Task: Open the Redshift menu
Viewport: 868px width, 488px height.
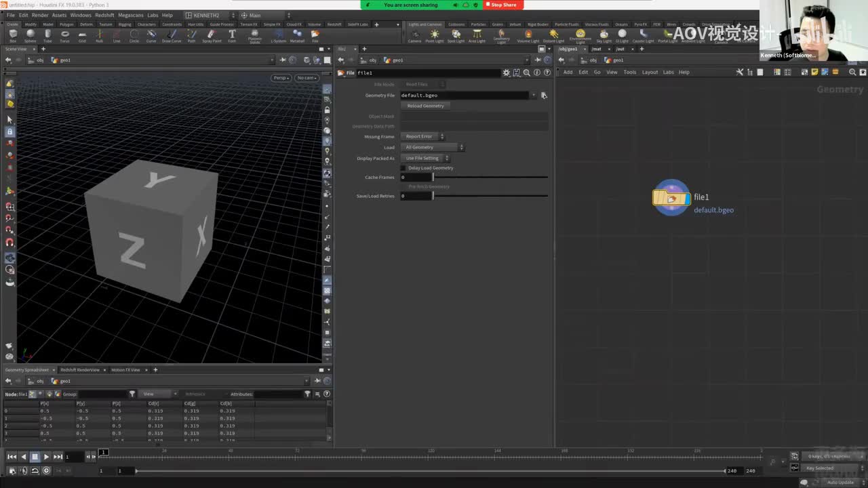Action: tap(104, 15)
